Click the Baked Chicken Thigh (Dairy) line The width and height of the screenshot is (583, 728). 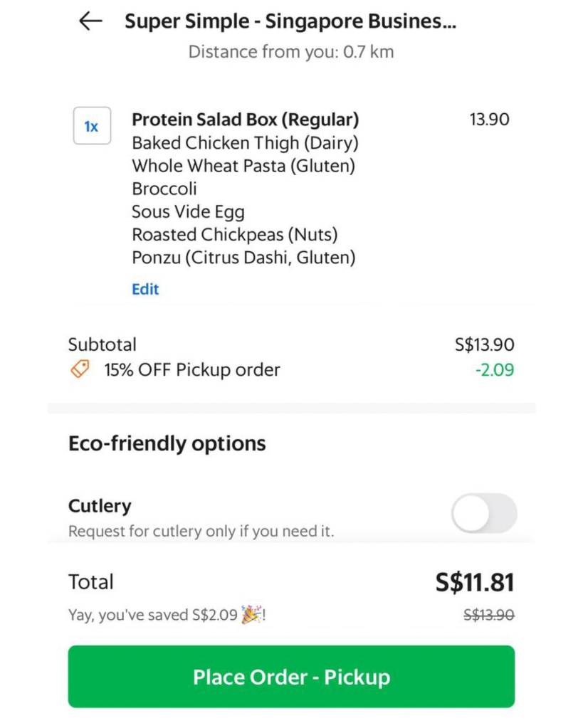point(245,143)
